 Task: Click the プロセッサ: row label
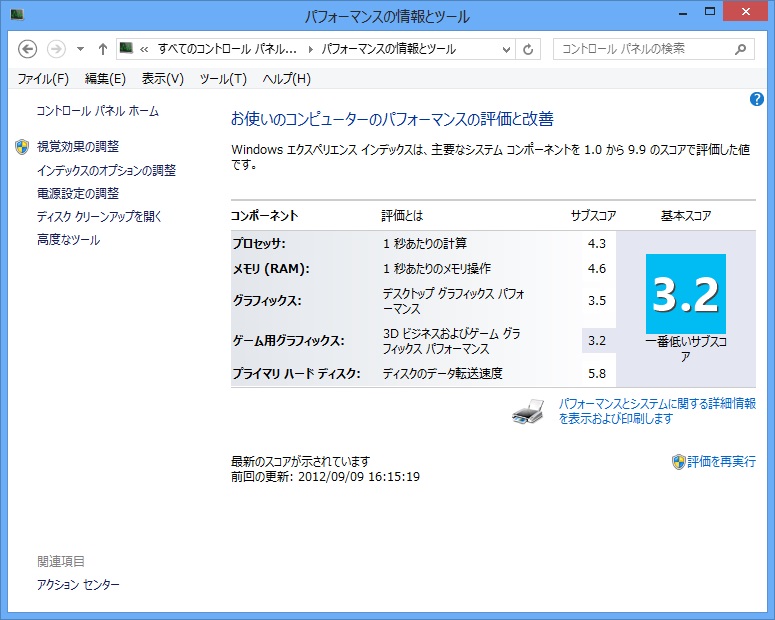259,244
